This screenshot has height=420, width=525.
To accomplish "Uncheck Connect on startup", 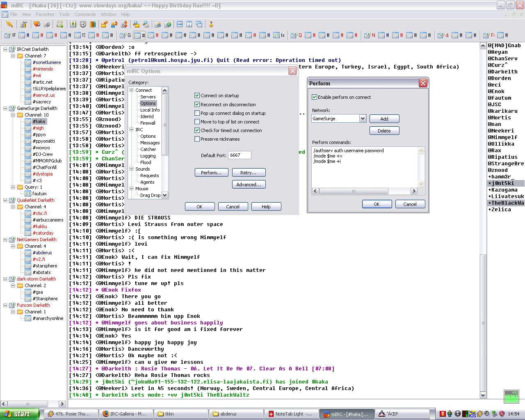I will [x=197, y=96].
